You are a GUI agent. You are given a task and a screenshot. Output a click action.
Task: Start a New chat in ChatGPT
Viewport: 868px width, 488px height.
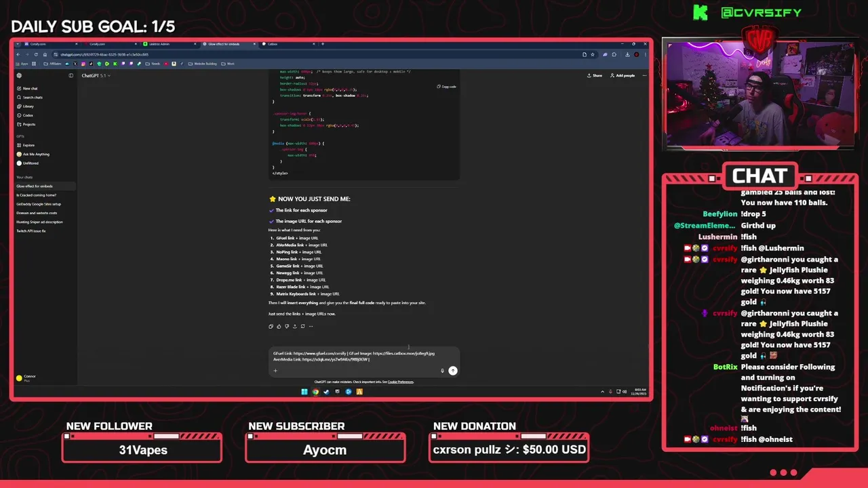coord(27,88)
